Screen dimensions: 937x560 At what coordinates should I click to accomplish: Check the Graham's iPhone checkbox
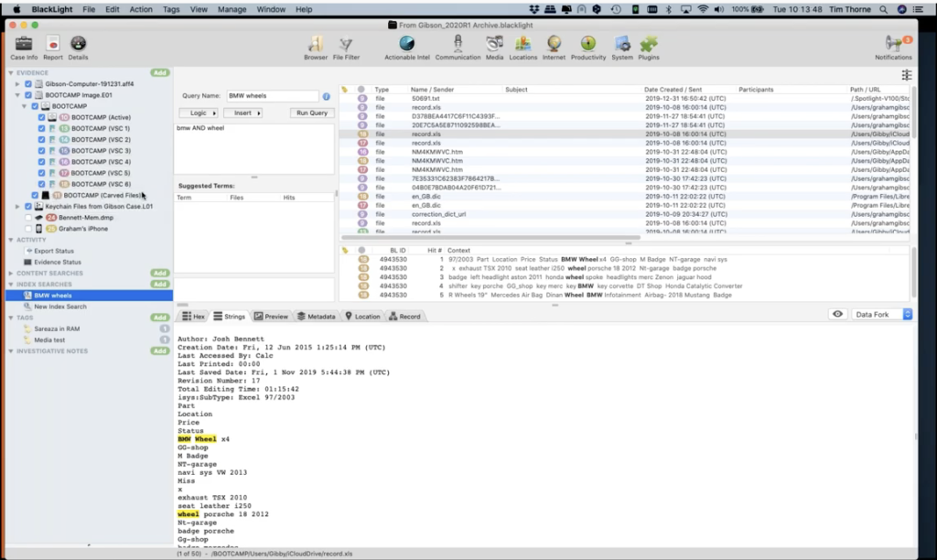click(28, 229)
